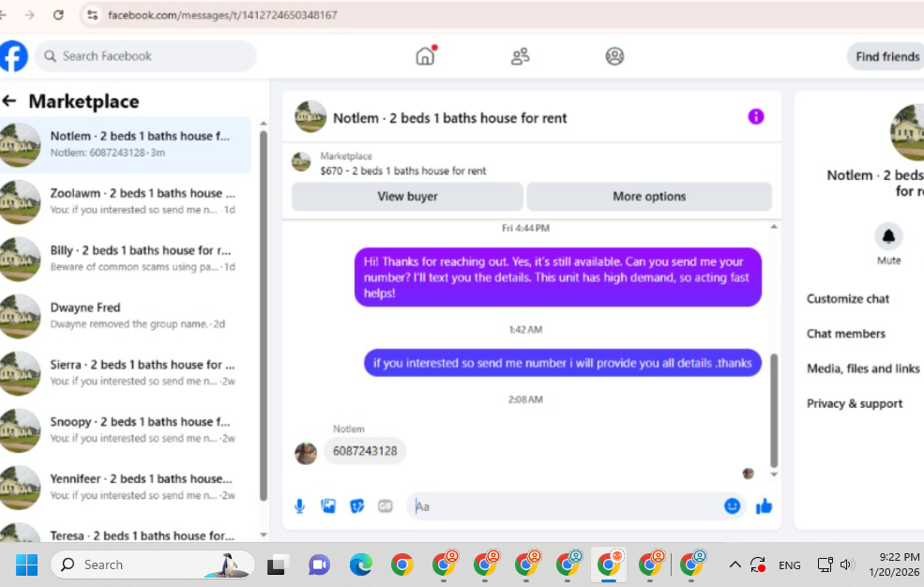The height and width of the screenshot is (587, 924).
Task: Open the volume control in system tray
Action: (x=847, y=564)
